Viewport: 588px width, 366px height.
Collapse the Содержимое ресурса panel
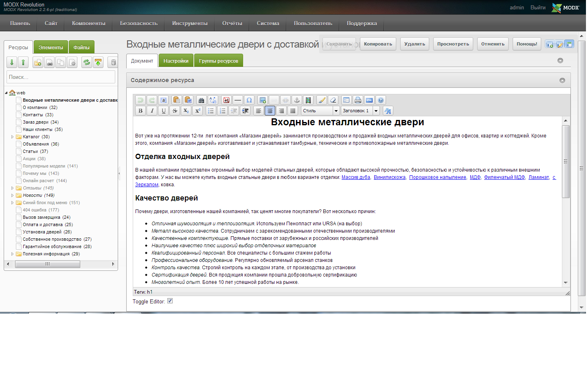pyautogui.click(x=562, y=81)
